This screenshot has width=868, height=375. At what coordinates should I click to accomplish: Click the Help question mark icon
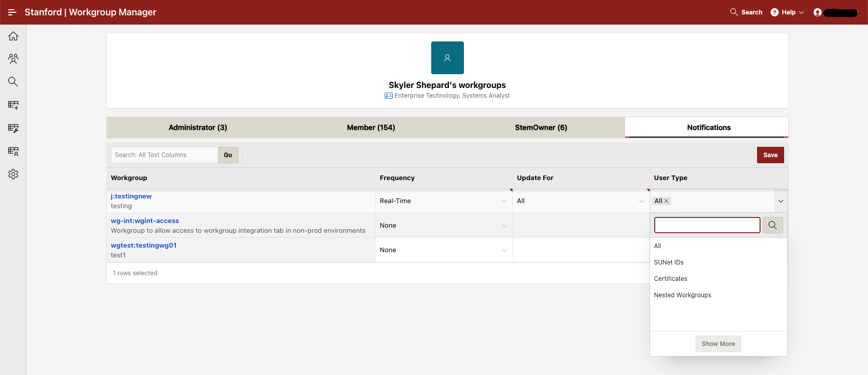tap(774, 12)
